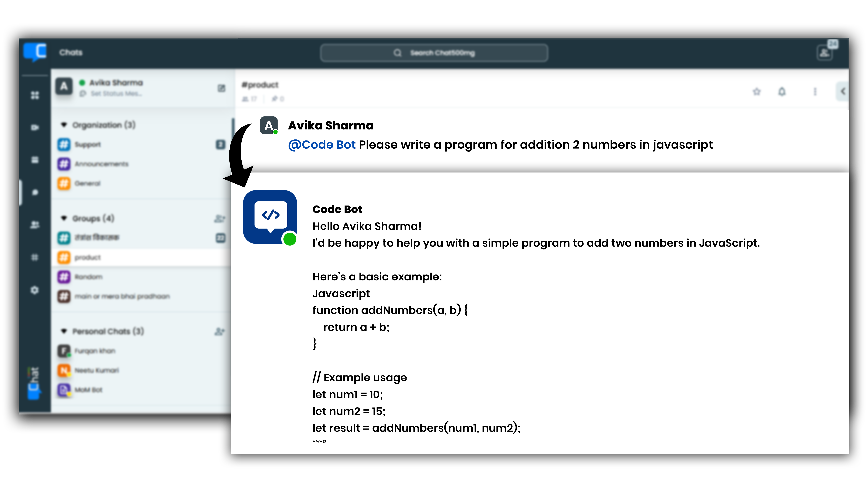
Task: Collapse the Groups (4) section
Action: click(x=64, y=218)
